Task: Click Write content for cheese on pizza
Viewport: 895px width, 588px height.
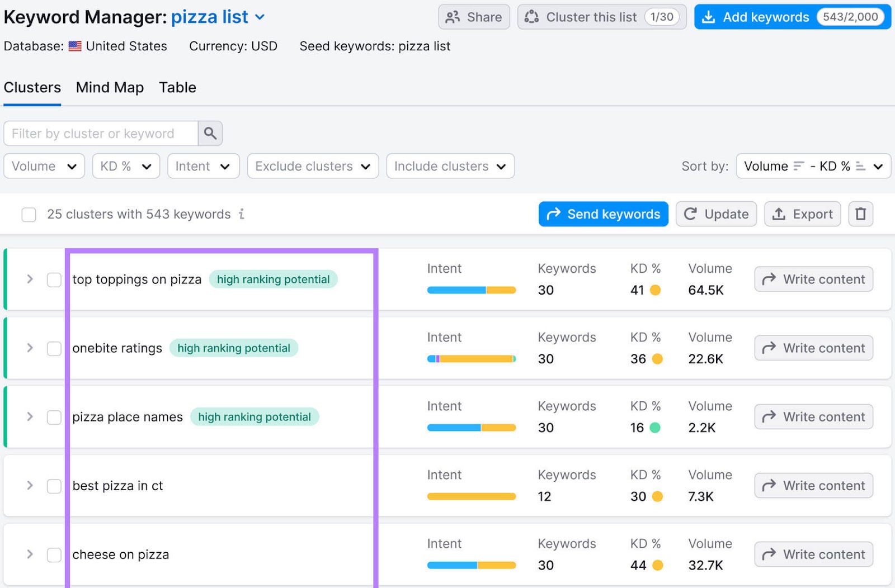Action: click(x=813, y=554)
